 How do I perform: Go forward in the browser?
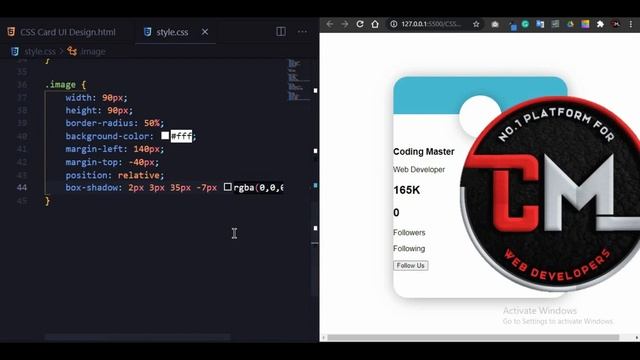(x=345, y=24)
